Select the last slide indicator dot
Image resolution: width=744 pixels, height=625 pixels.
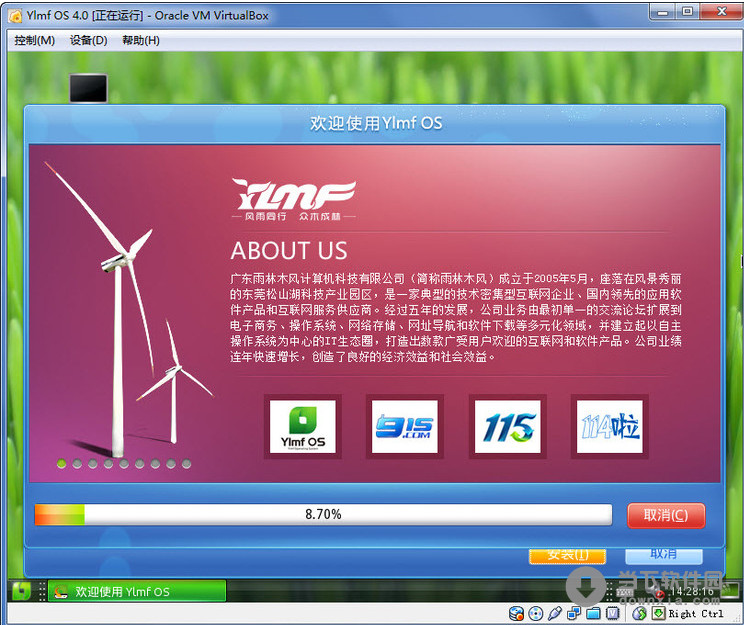tap(186, 464)
